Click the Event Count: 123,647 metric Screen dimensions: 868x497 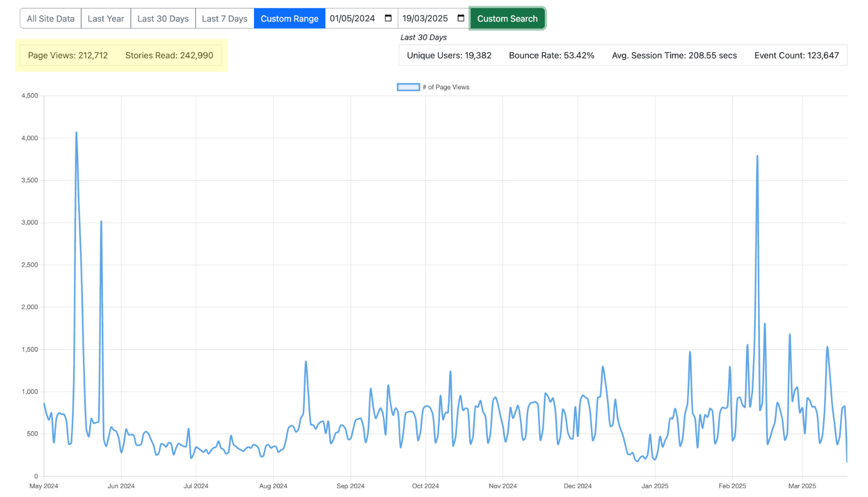click(796, 55)
